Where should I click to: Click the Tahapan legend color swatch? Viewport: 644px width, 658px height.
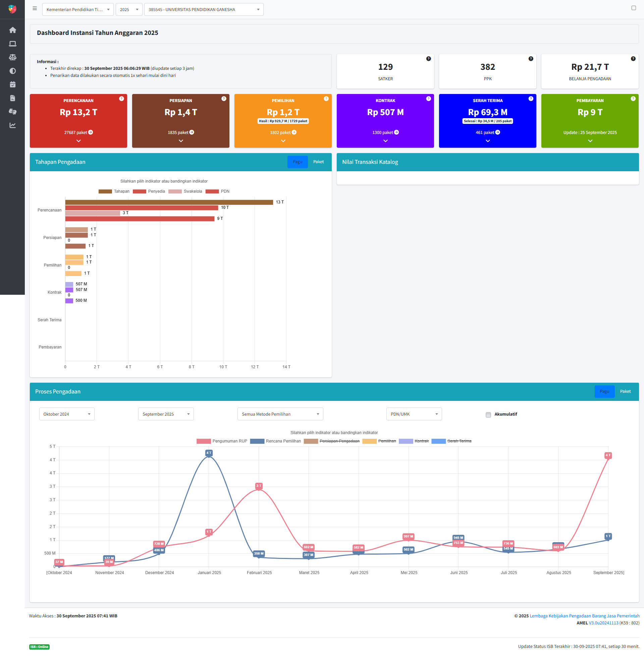105,191
